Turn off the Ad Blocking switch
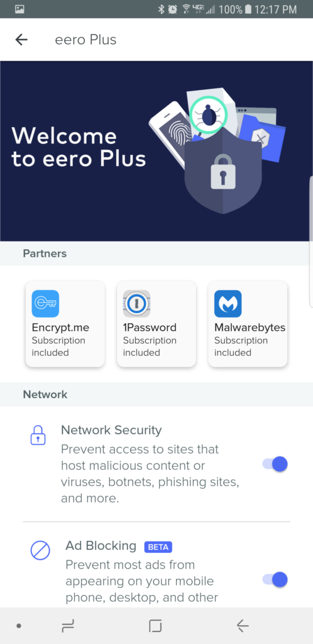This screenshot has height=644, width=313. pyautogui.click(x=275, y=579)
